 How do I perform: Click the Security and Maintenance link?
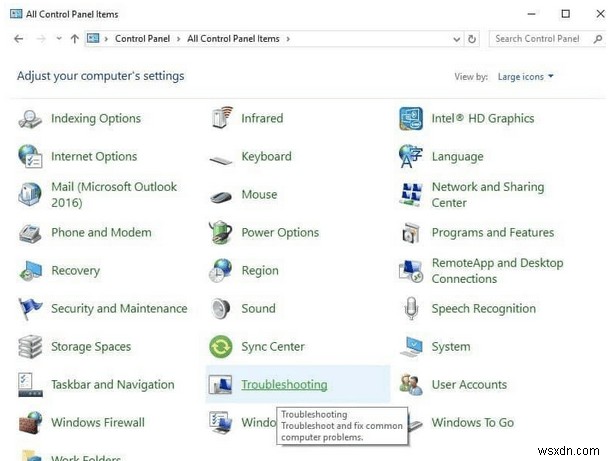pyautogui.click(x=119, y=308)
